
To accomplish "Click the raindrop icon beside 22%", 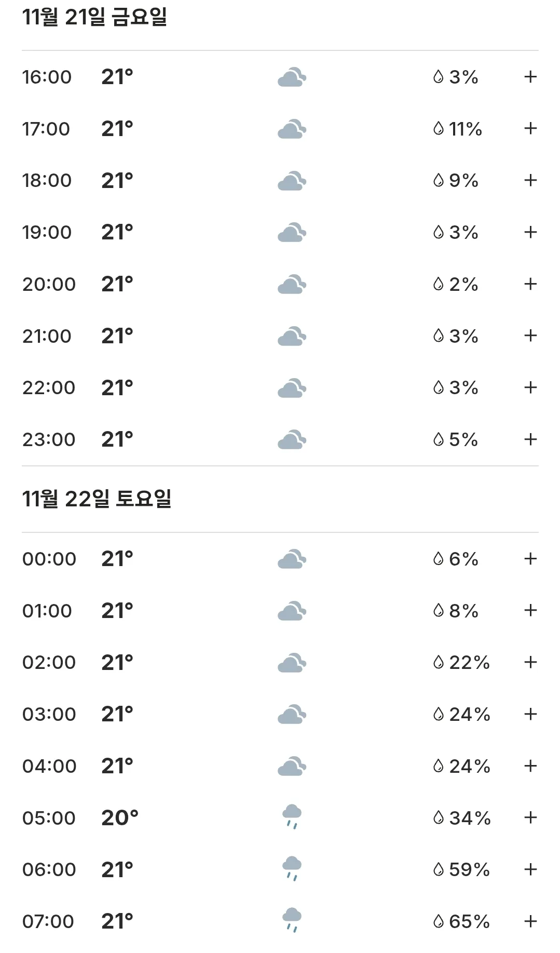I will pos(439,662).
